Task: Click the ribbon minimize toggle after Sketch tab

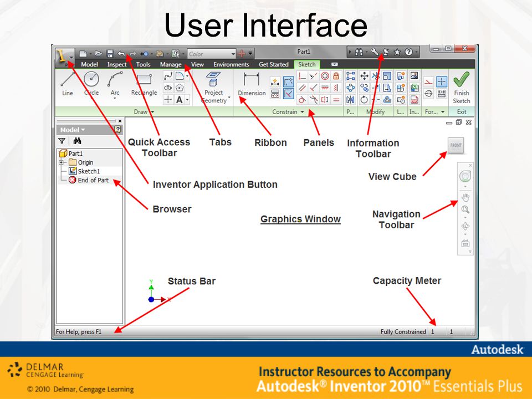Action: pos(335,64)
